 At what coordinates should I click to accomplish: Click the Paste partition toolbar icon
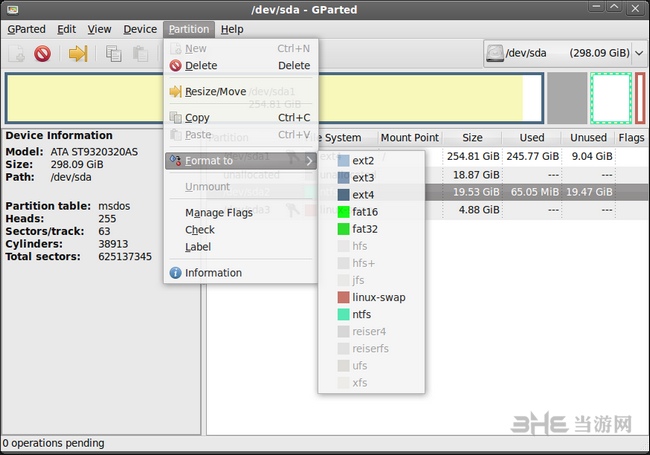click(140, 53)
